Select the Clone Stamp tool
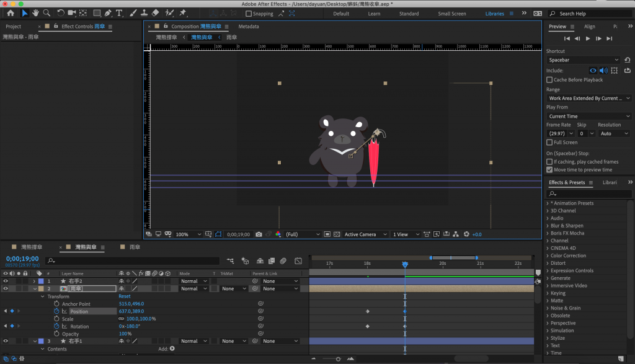 pos(144,13)
